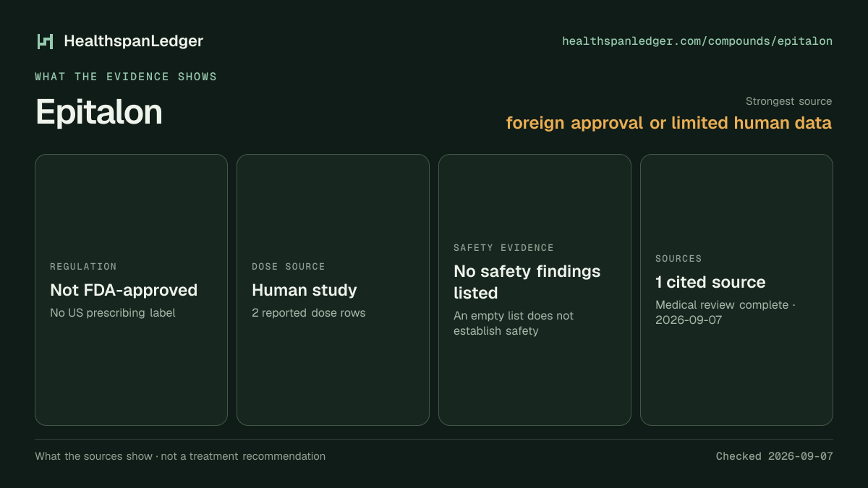Click 'Checked 2026-09-07' footer date
The width and height of the screenshot is (868, 488).
coord(774,456)
